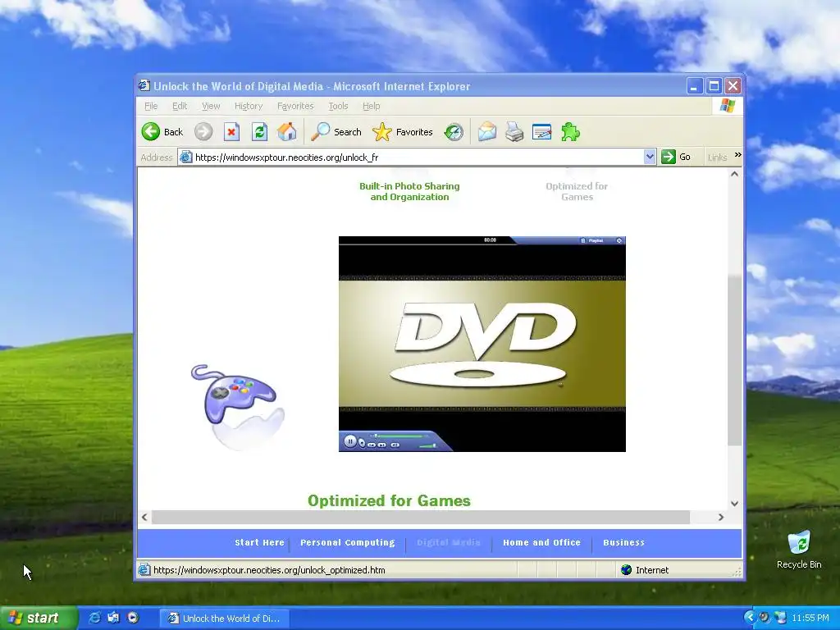Click the game controller graphic
This screenshot has height=630, width=840.
tap(237, 406)
